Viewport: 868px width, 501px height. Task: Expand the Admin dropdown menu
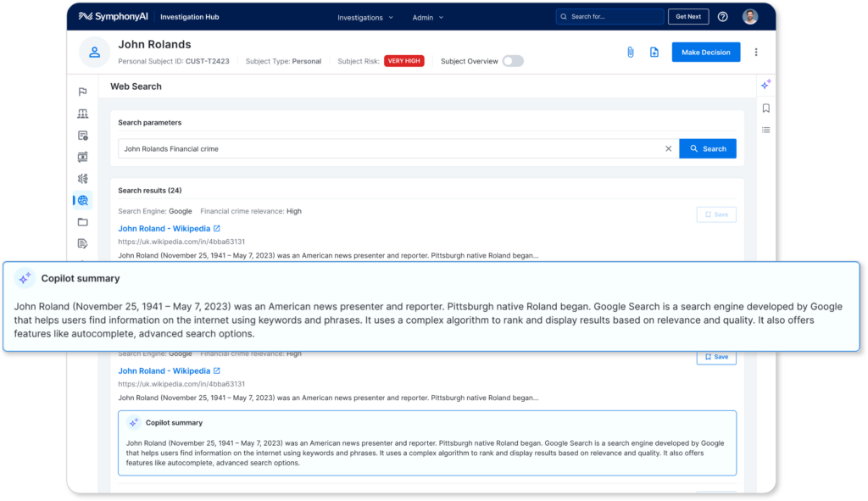[x=427, y=17]
